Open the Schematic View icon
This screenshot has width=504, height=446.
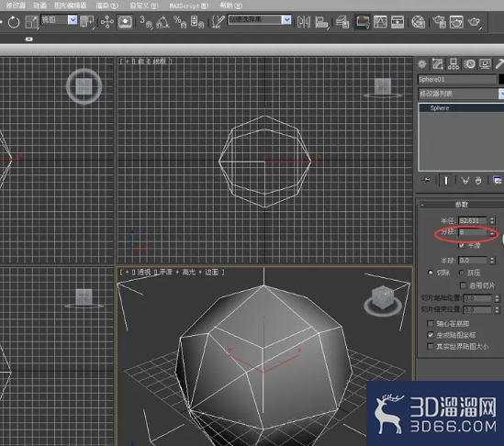point(398,22)
